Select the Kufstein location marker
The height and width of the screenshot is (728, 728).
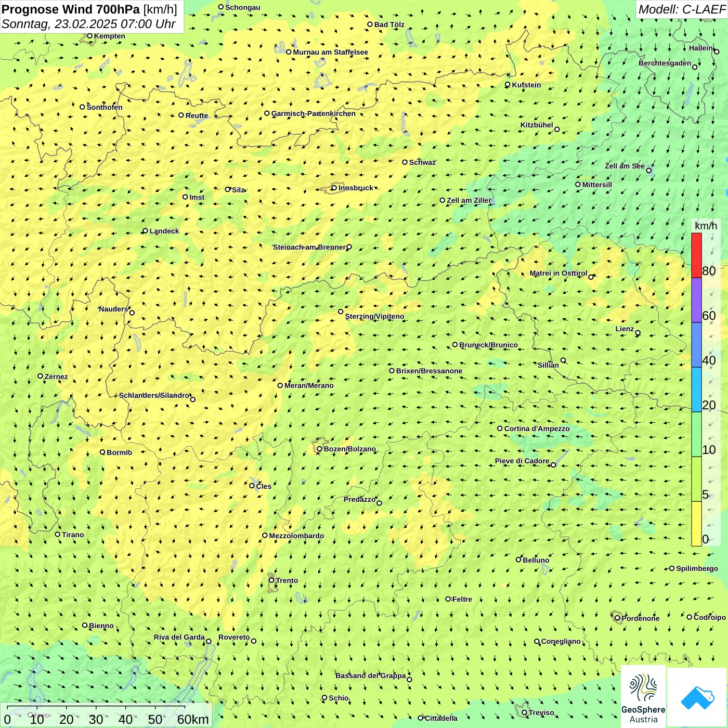pos(508,85)
